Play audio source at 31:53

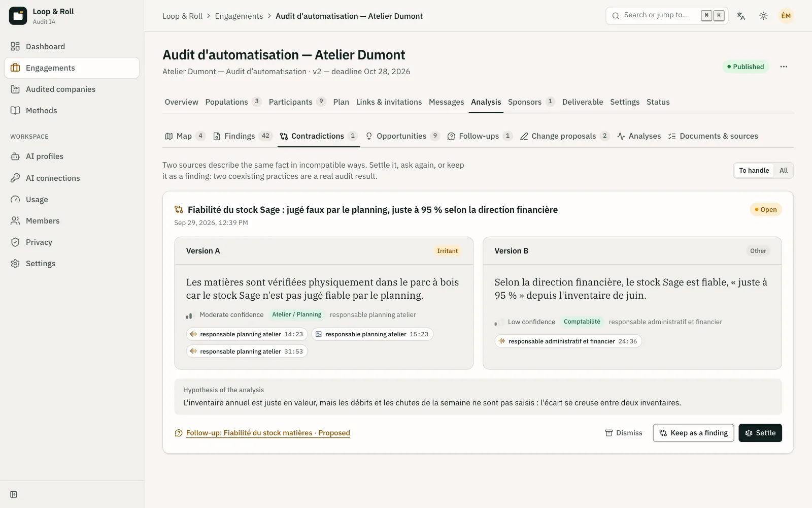247,352
